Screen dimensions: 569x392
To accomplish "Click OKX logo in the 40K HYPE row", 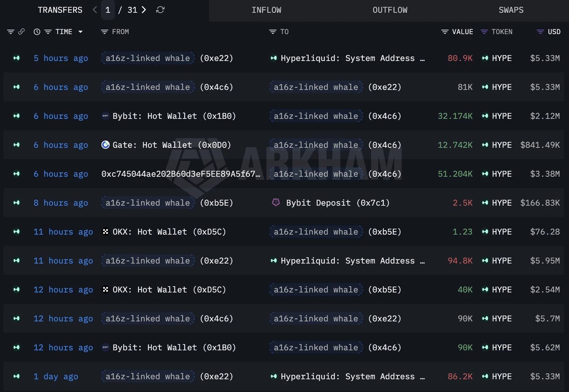I will click(x=106, y=289).
